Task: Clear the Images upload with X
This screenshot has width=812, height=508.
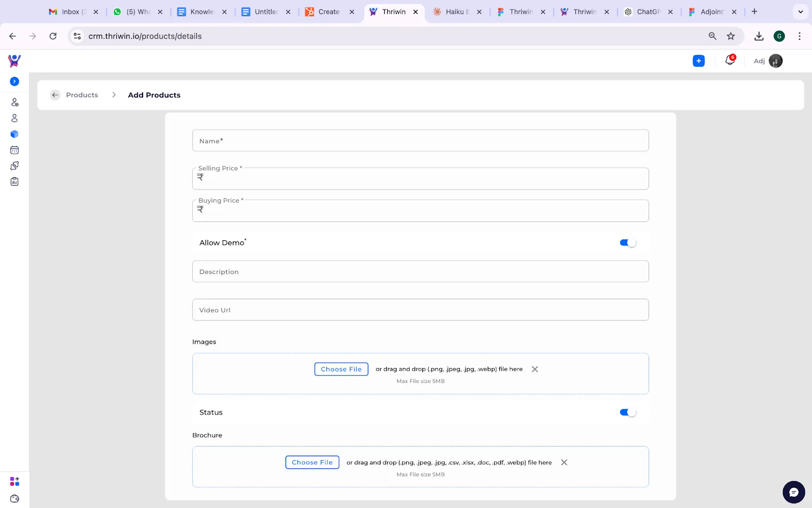Action: click(535, 369)
